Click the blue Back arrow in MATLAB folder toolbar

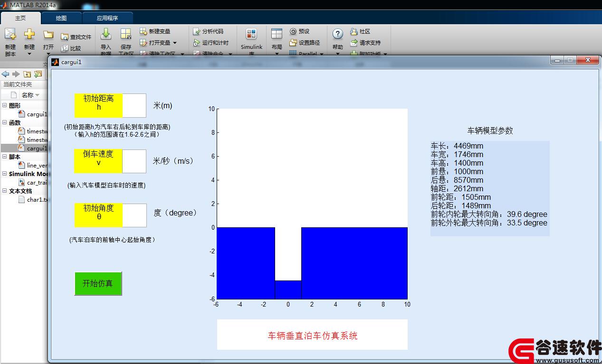6,74
